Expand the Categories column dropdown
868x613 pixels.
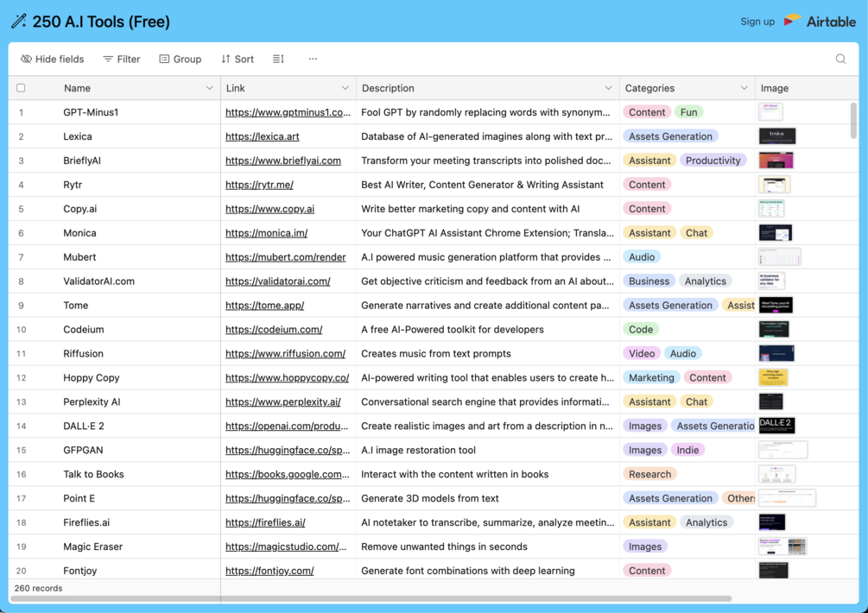pos(744,88)
